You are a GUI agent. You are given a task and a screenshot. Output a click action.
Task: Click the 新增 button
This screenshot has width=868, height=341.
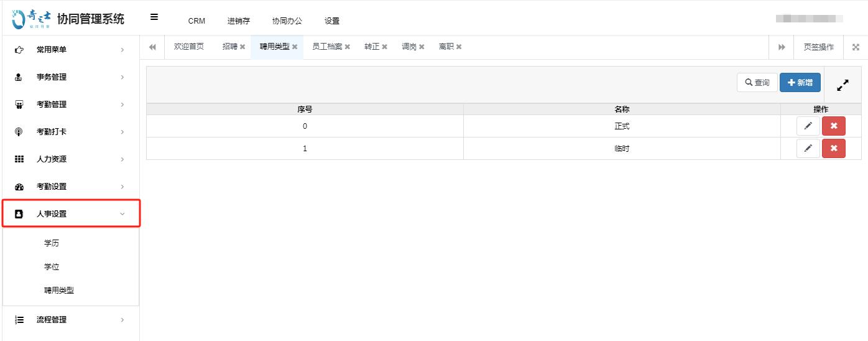[800, 83]
